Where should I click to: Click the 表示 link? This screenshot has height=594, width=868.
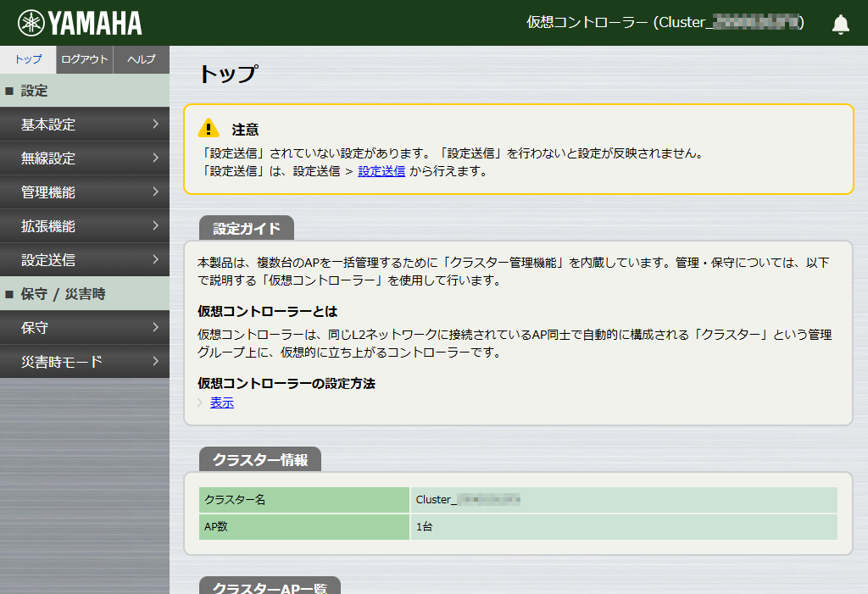(x=222, y=402)
